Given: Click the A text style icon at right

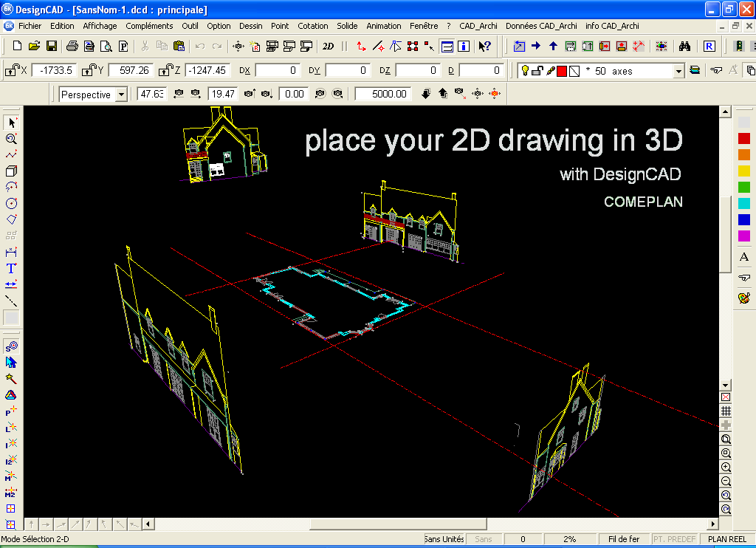Looking at the screenshot, I should point(744,257).
